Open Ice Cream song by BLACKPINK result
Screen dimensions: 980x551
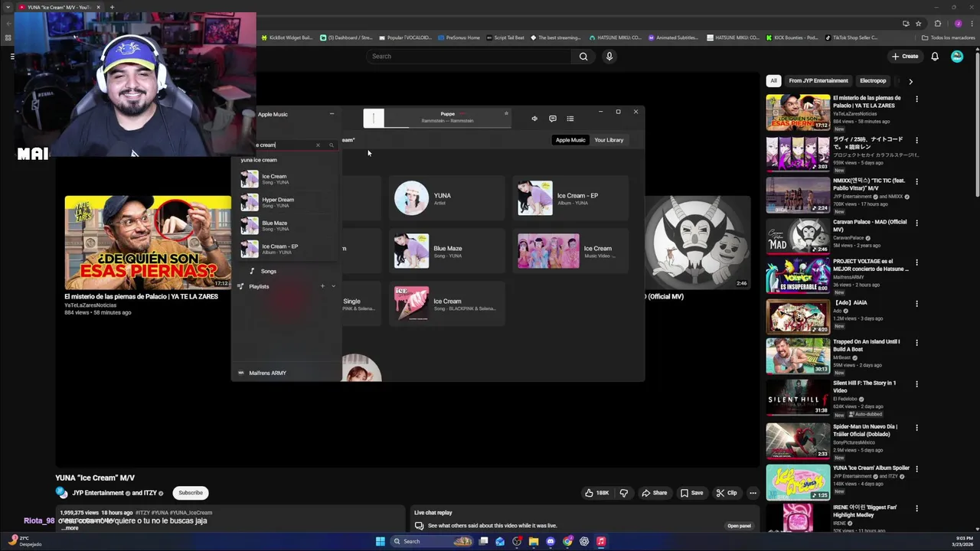coord(447,303)
